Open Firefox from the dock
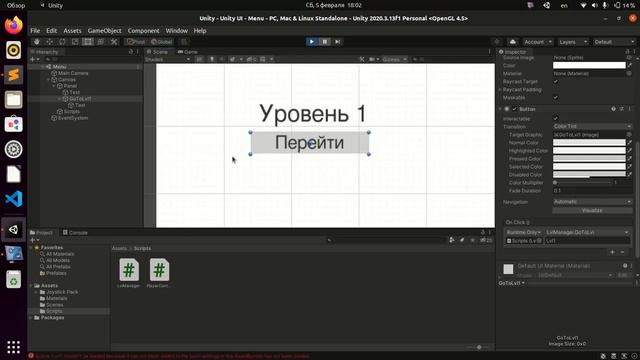640x360 pixels. [x=13, y=25]
